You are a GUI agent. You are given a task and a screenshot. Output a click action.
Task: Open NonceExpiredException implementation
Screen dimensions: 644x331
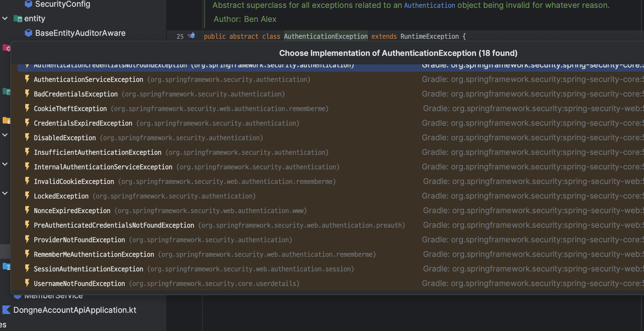click(x=72, y=211)
